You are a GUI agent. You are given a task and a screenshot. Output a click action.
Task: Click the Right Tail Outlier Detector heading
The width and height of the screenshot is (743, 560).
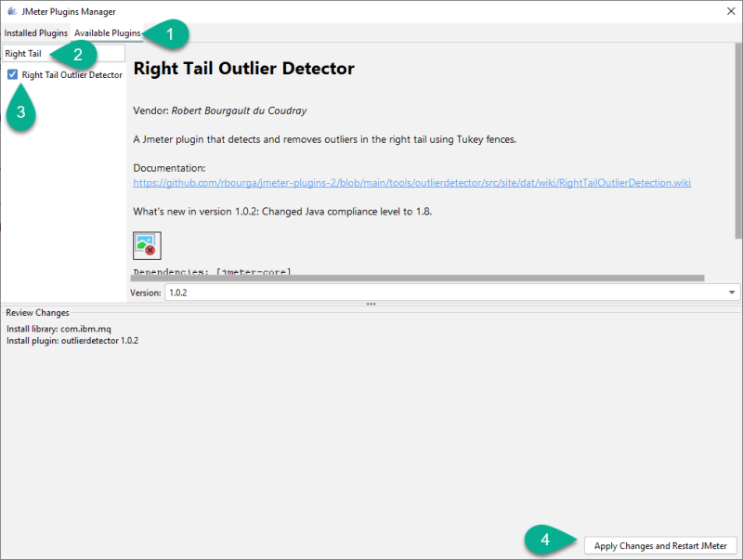[x=244, y=69]
